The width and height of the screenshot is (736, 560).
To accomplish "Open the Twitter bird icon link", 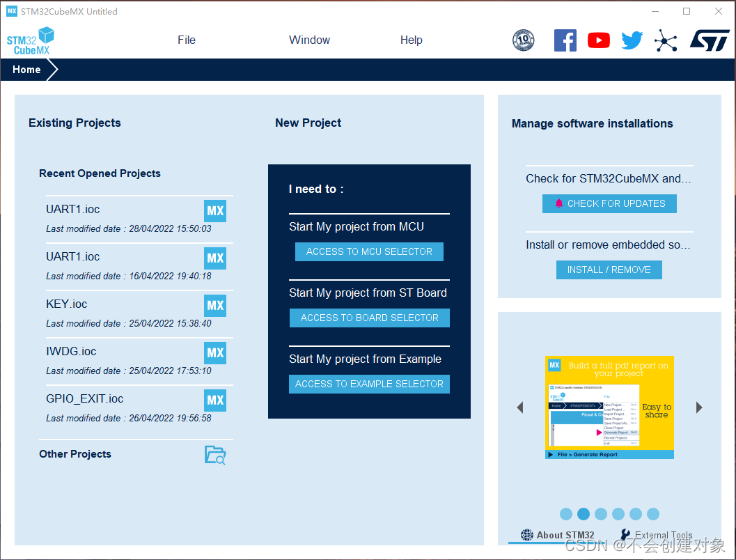I will click(x=632, y=40).
